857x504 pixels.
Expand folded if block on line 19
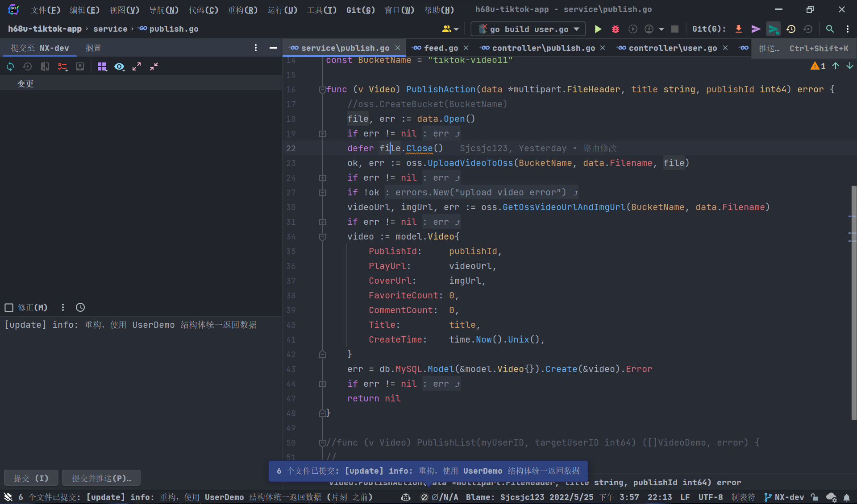tap(322, 134)
